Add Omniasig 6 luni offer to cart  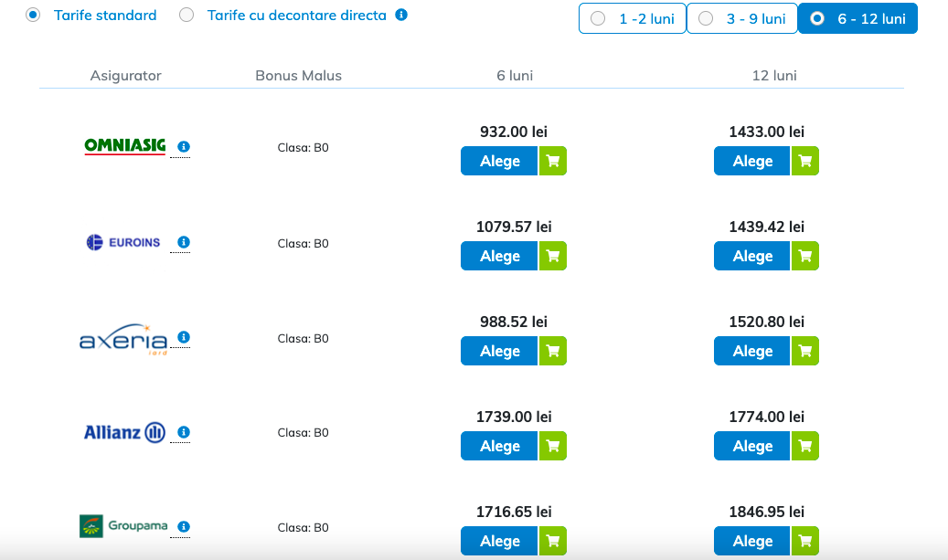552,161
